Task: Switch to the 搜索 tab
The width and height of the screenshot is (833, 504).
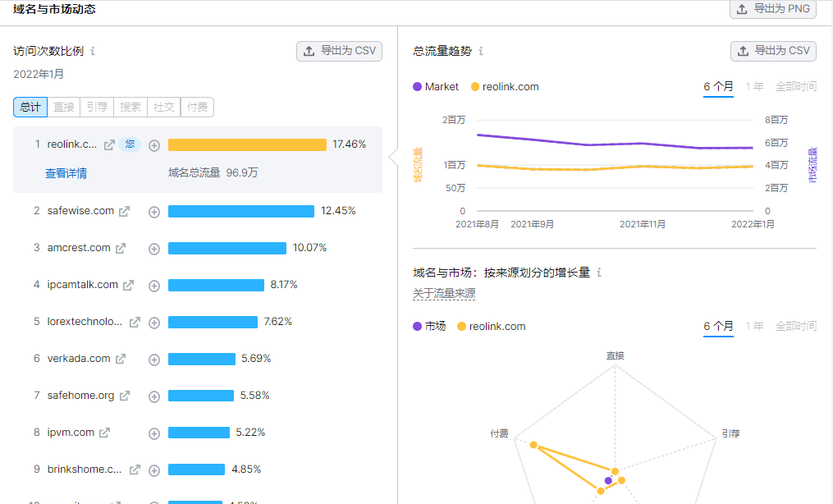Action: tap(130, 107)
